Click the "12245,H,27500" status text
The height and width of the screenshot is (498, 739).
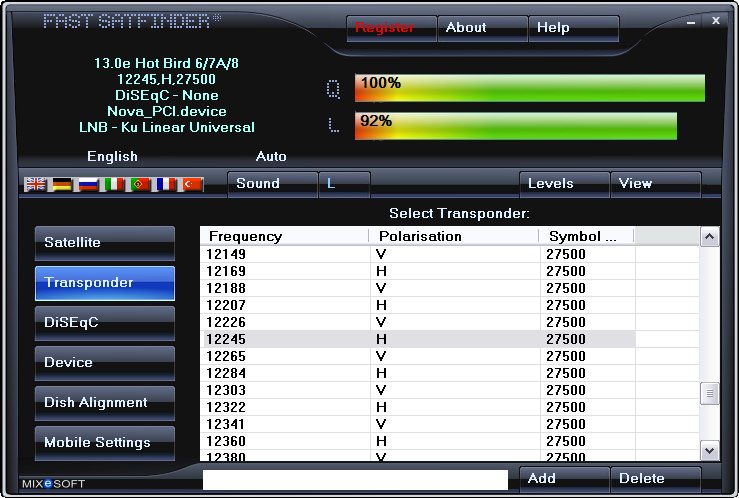click(166, 79)
